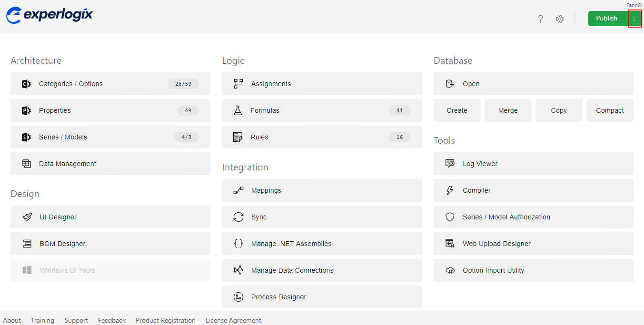Click the 26/59 count badge
This screenshot has width=644, height=325.
[x=183, y=84]
